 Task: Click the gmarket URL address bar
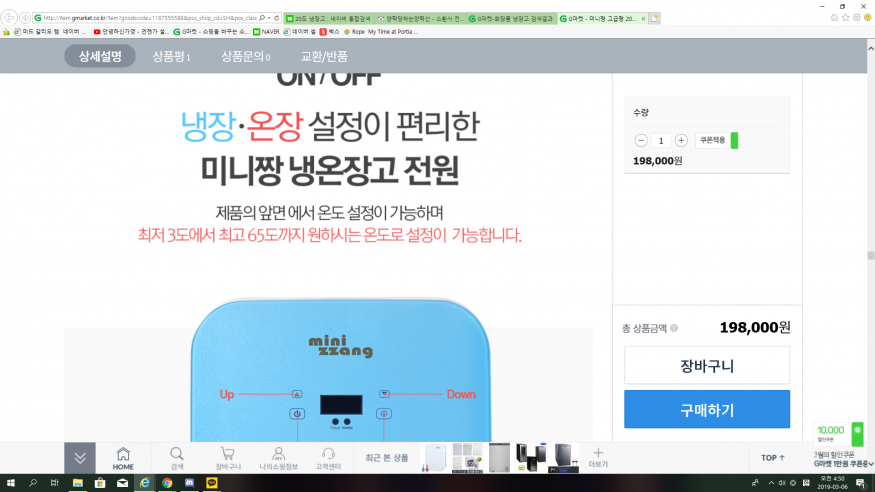[150, 18]
